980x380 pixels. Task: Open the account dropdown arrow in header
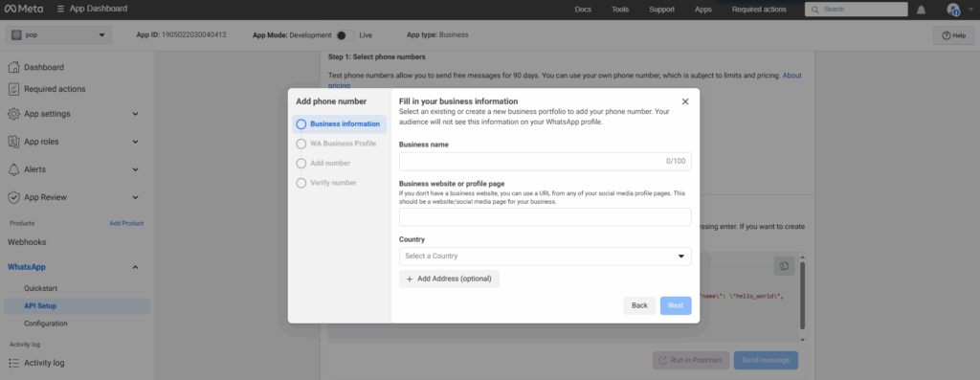(970, 10)
